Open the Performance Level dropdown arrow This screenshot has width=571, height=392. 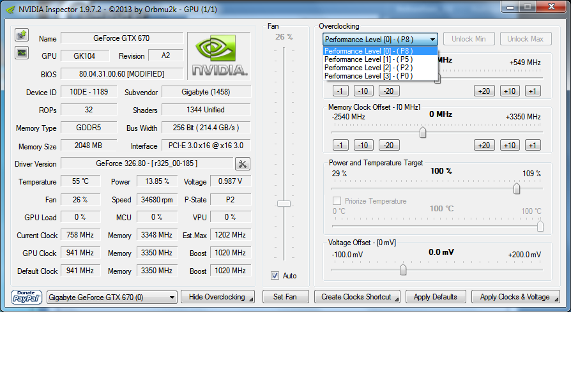tap(432, 40)
